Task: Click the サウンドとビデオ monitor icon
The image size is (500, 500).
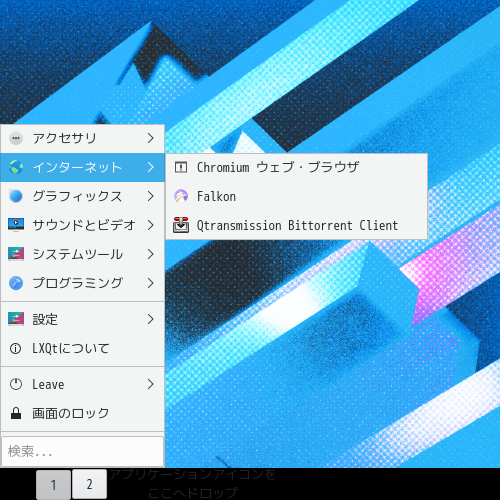Action: point(16,225)
